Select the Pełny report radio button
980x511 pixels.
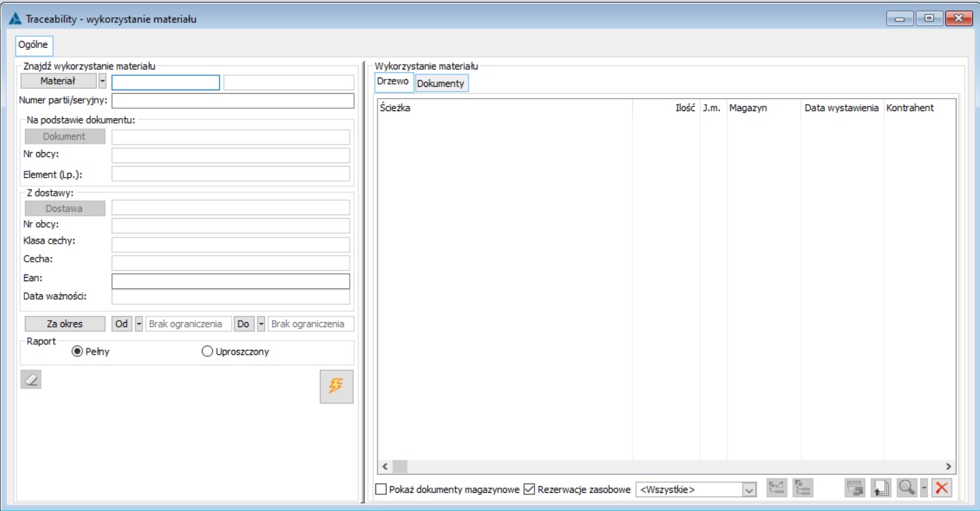pos(77,351)
